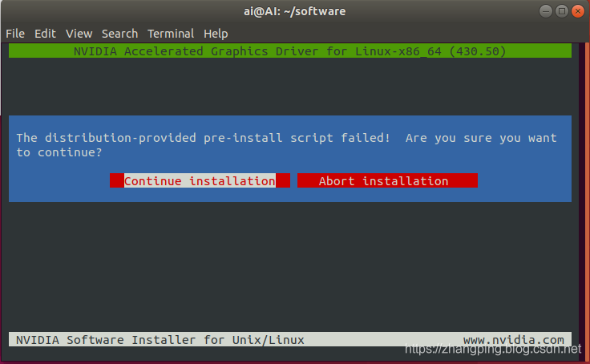This screenshot has height=364, width=590.
Task: Click the pre-install script failed message
Action: coord(286,145)
